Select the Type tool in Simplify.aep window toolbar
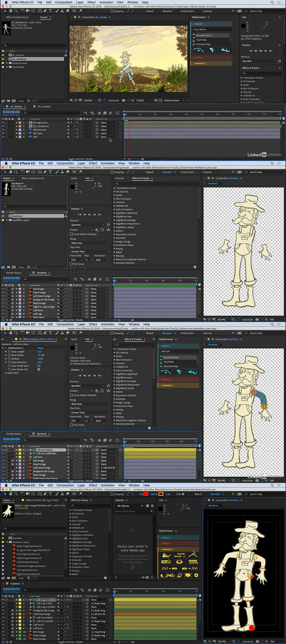The image size is (286, 644). coord(50,494)
